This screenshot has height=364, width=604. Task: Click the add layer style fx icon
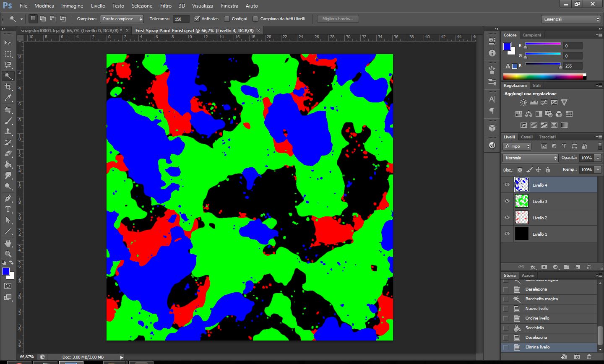coord(533,267)
